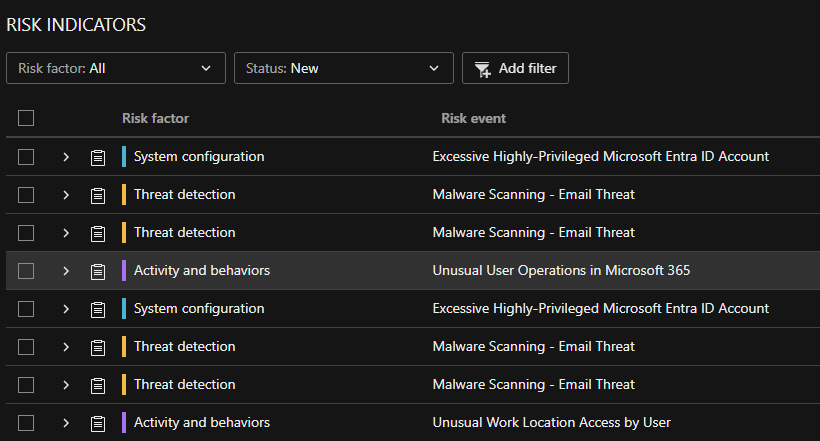
Task: Click clipboard icon in second Threat detection row
Action: (98, 233)
